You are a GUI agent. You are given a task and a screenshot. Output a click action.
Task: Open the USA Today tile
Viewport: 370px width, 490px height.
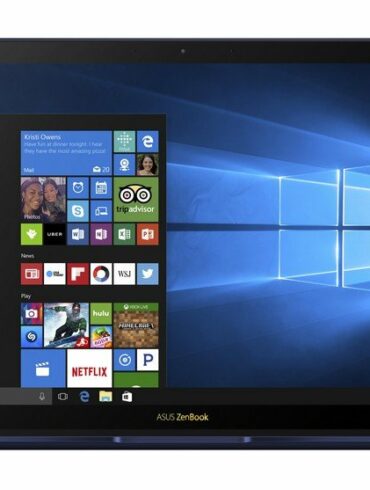55,274
